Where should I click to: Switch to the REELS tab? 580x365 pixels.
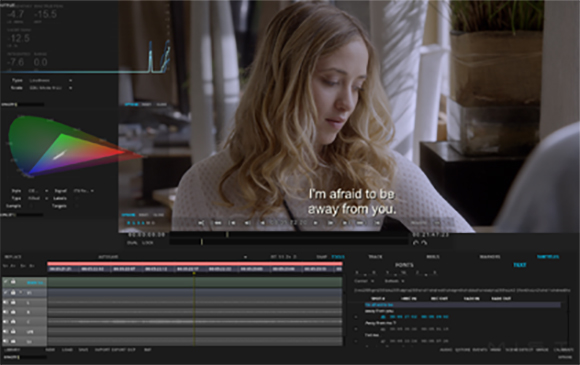pyautogui.click(x=433, y=256)
